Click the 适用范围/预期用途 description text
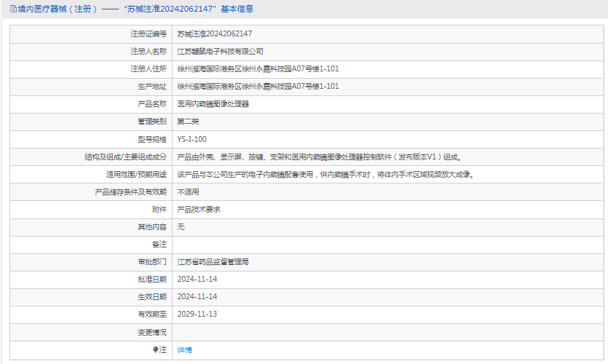The image size is (608, 364). coord(325,175)
